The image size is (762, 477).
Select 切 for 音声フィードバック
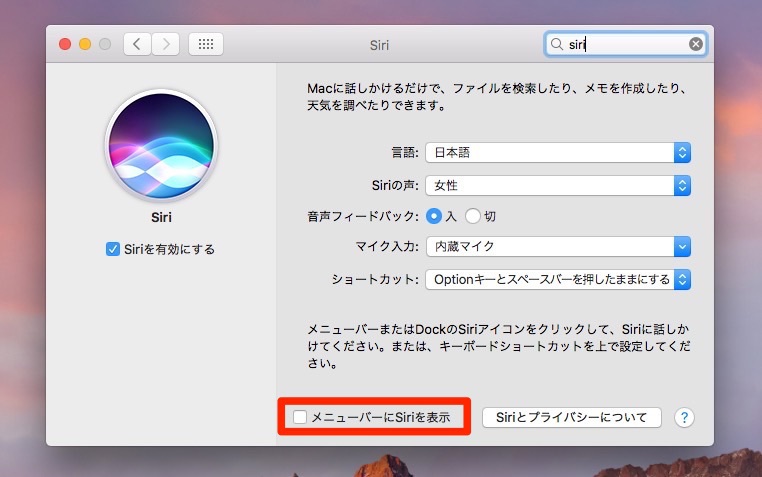pyautogui.click(x=472, y=216)
